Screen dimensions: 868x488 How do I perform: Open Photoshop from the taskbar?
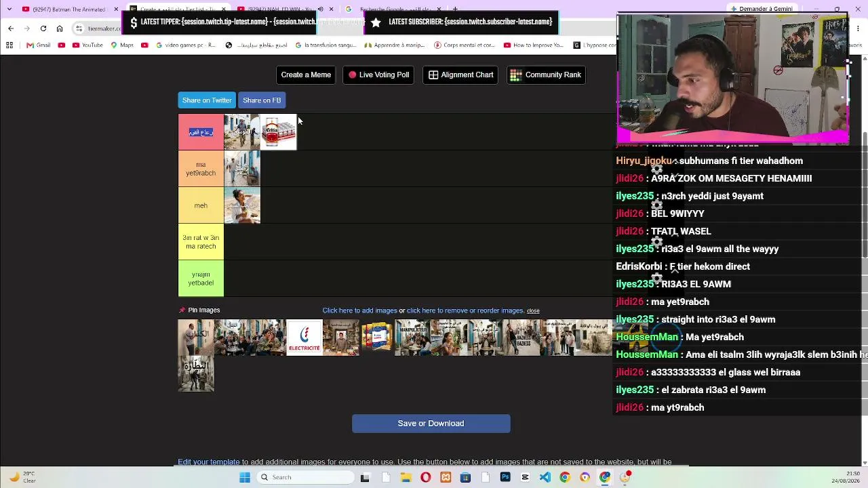coord(505,477)
